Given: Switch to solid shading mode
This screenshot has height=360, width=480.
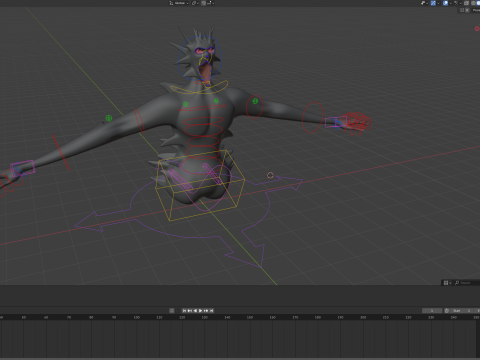Looking at the screenshot, I should click(478, 3).
